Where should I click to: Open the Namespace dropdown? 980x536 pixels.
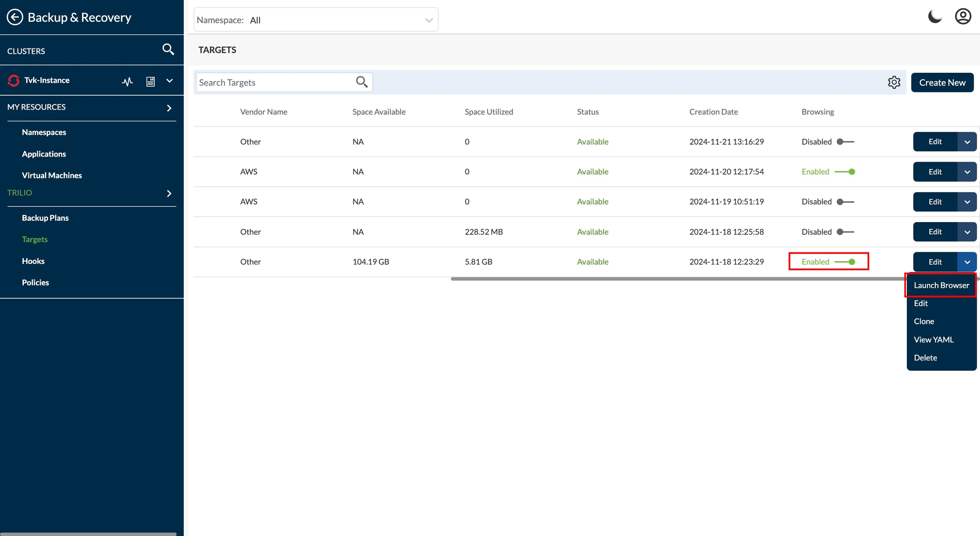pos(316,20)
